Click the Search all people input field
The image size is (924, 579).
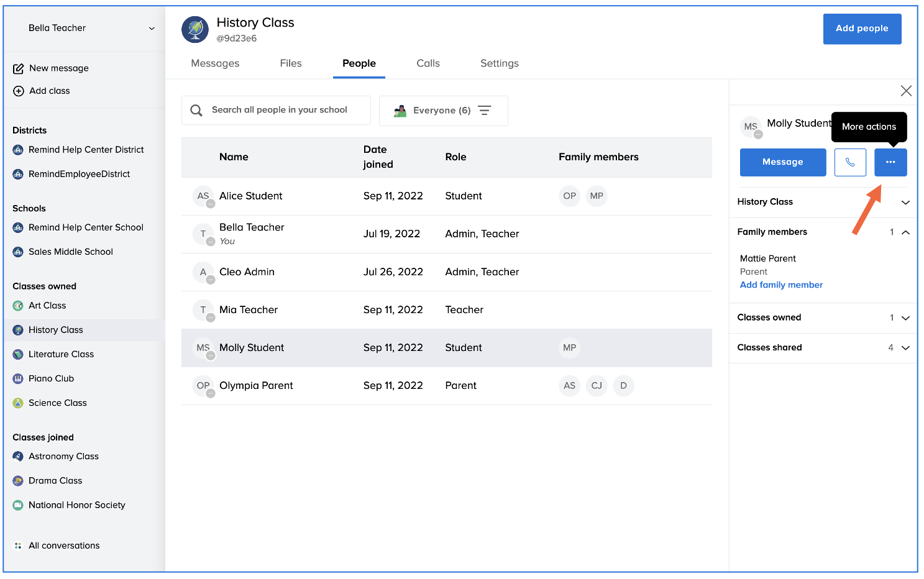click(280, 110)
